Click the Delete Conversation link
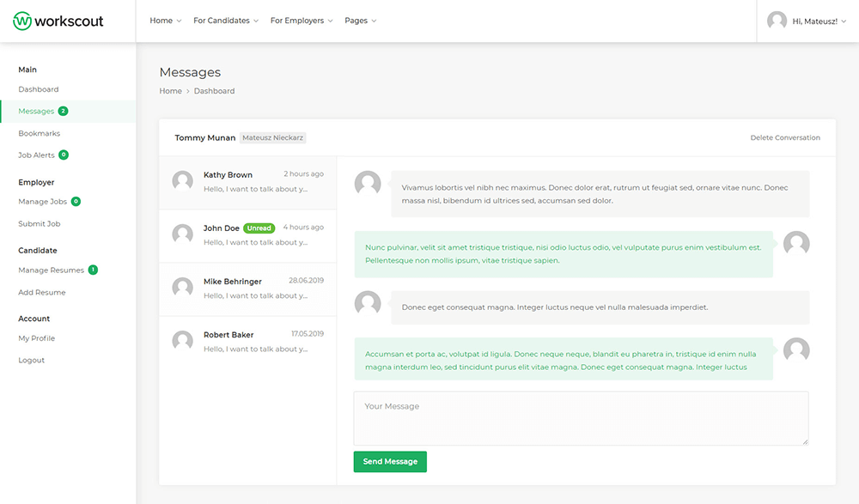This screenshot has height=504, width=859. pyautogui.click(x=784, y=137)
